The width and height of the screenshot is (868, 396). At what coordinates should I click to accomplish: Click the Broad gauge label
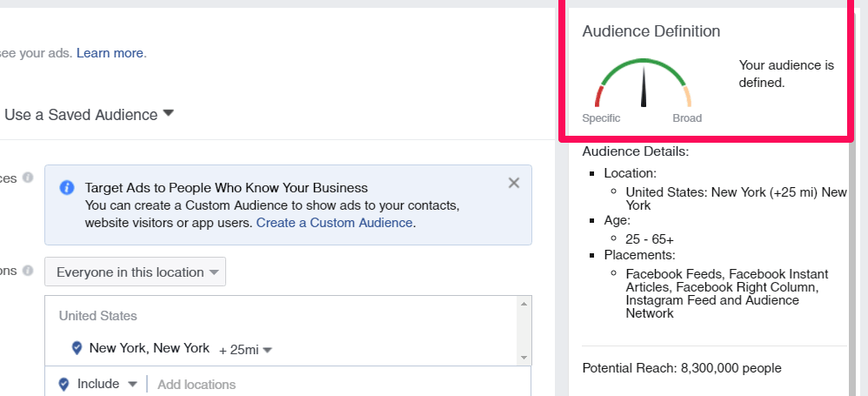[x=687, y=118]
